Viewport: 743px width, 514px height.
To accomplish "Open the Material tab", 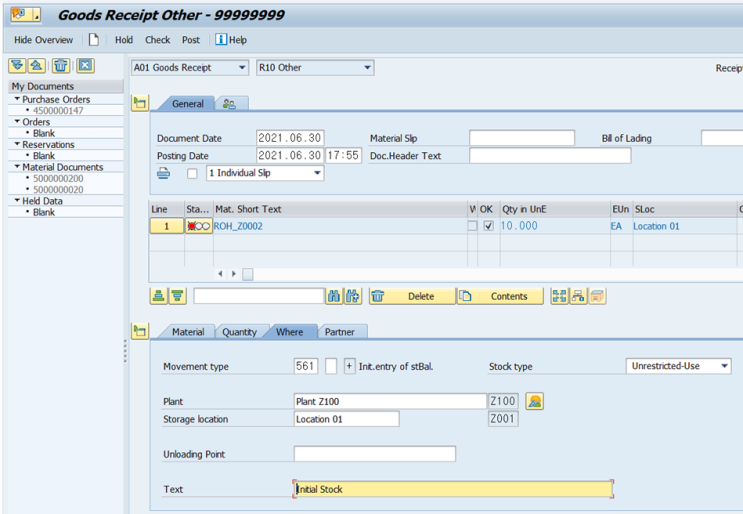I will 188,332.
